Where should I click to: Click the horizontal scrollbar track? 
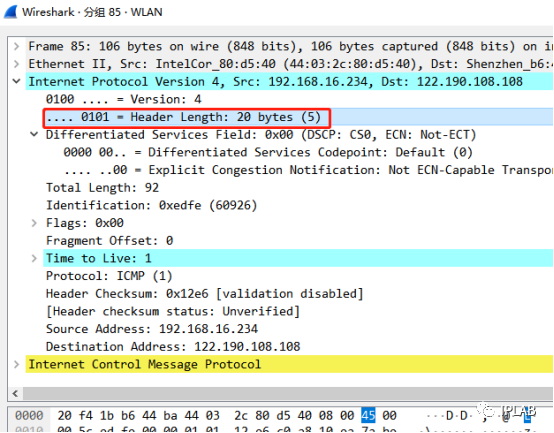click(x=288, y=393)
